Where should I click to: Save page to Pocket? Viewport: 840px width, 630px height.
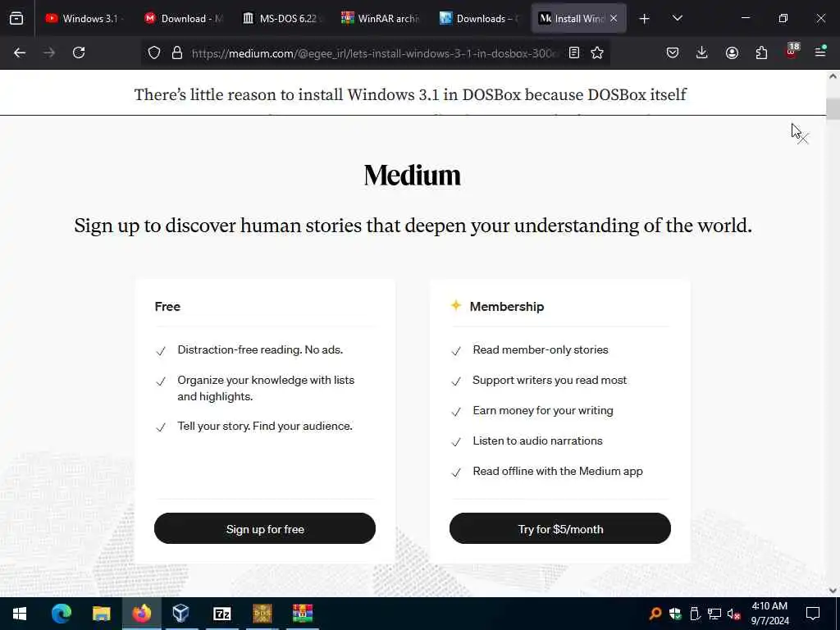pos(673,52)
